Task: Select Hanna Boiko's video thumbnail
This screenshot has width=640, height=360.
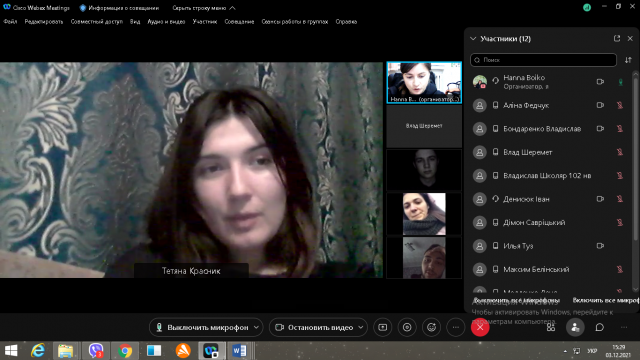Action: click(424, 82)
